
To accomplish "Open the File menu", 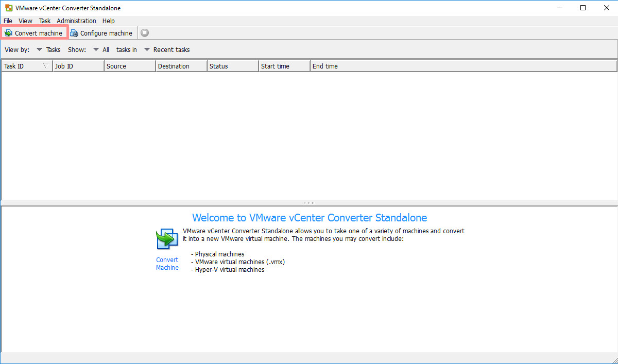I will click(x=8, y=21).
